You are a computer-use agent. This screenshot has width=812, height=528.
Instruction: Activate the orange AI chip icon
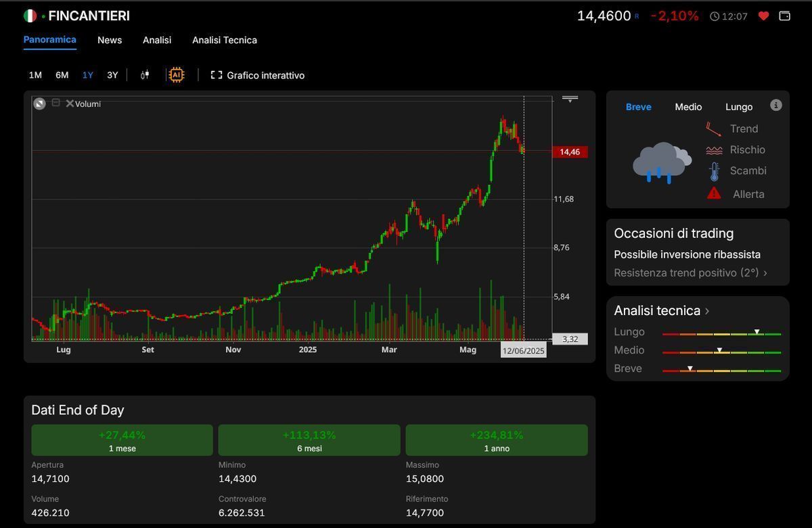pyautogui.click(x=177, y=75)
